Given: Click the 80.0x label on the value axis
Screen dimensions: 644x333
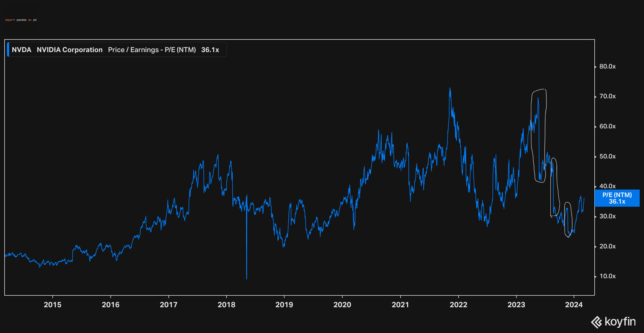Looking at the screenshot, I should [x=608, y=66].
